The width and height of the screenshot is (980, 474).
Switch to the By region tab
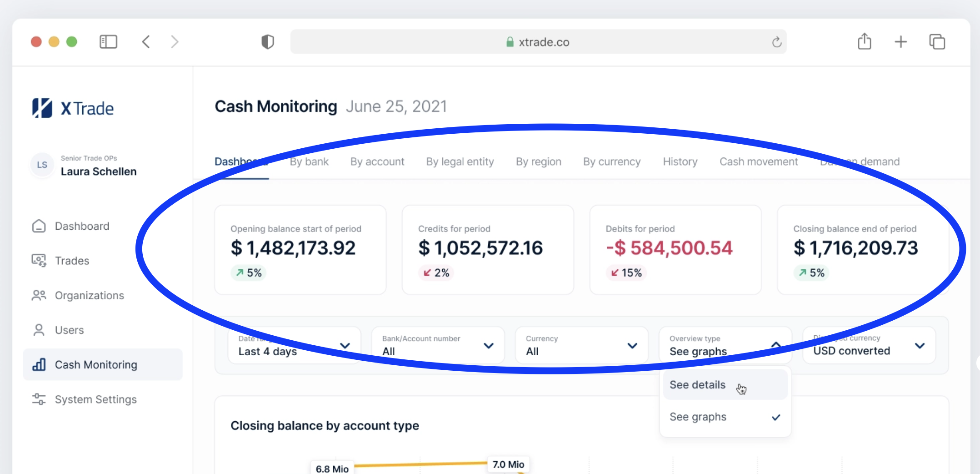539,161
